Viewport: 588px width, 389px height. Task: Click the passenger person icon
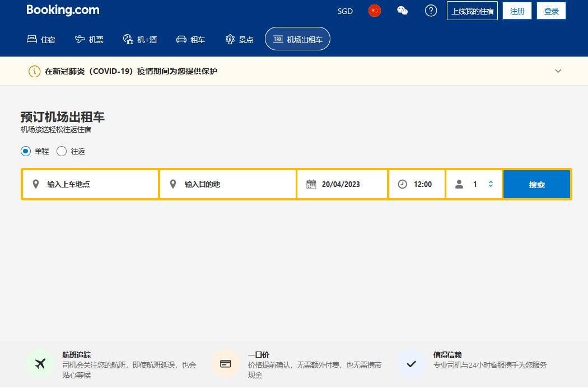click(459, 184)
